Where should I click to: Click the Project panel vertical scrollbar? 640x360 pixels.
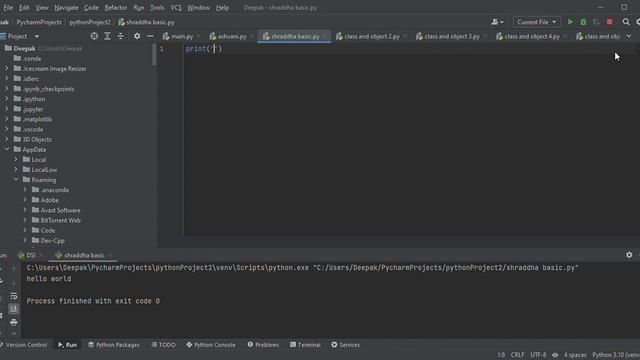(154, 54)
